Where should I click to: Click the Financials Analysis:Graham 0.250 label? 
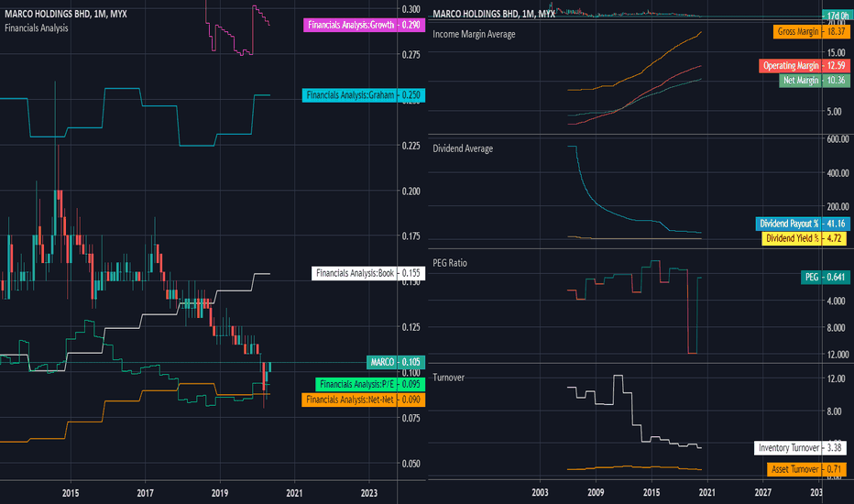[x=363, y=95]
